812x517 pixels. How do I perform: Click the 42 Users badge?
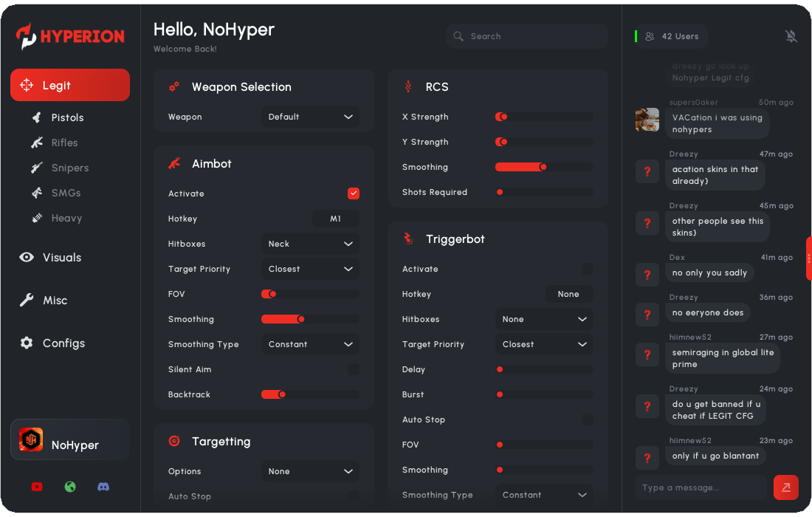[671, 36]
